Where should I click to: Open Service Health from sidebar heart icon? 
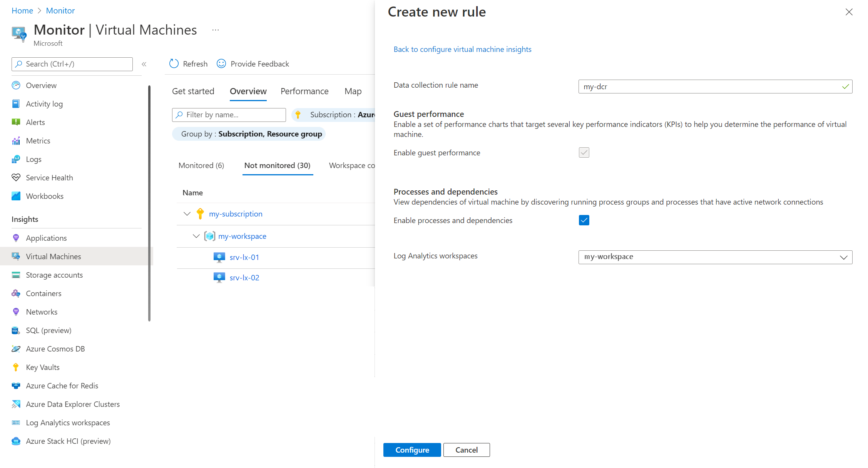(x=16, y=177)
